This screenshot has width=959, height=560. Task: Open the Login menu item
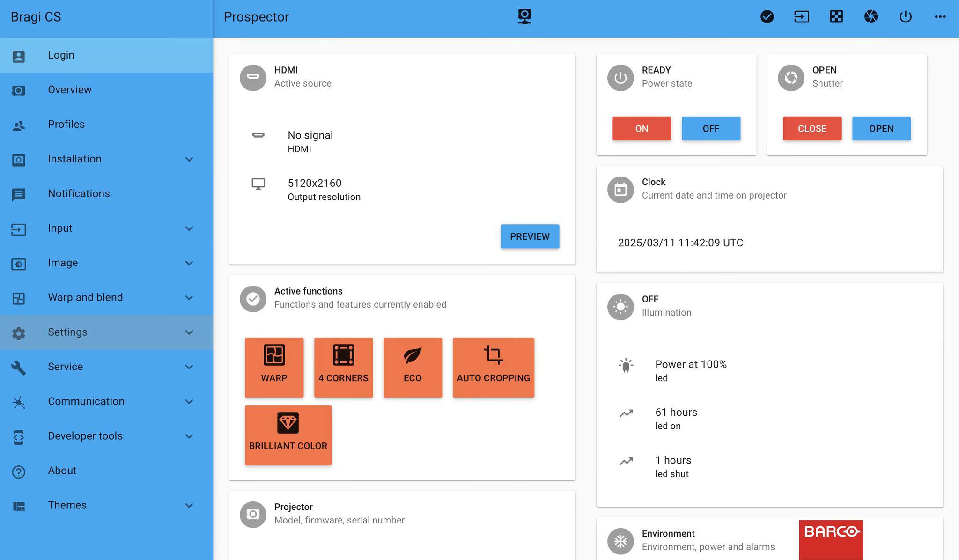click(106, 55)
